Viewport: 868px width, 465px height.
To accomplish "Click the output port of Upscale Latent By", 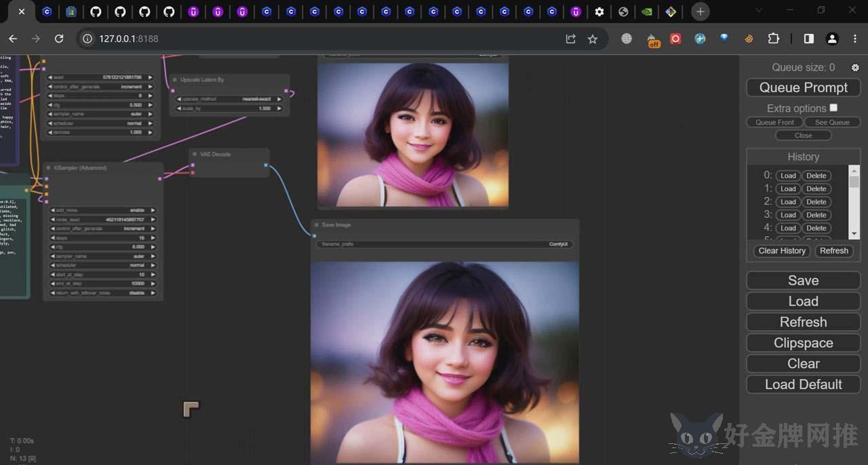I will (x=286, y=90).
